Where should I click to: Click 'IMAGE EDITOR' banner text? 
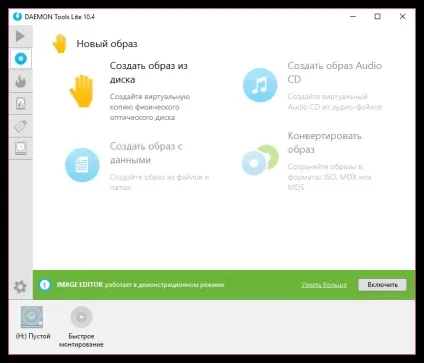point(80,285)
